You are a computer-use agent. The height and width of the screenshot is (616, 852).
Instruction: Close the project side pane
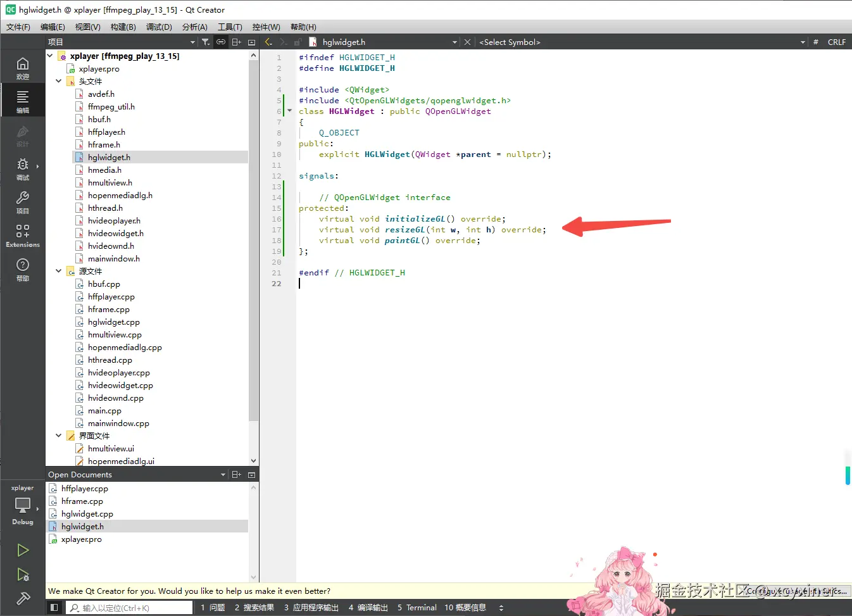coord(251,42)
